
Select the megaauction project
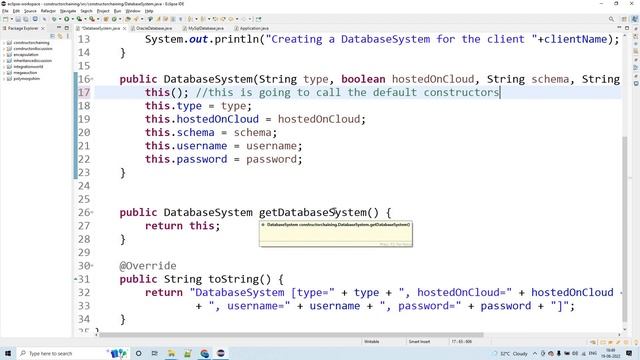[25, 73]
